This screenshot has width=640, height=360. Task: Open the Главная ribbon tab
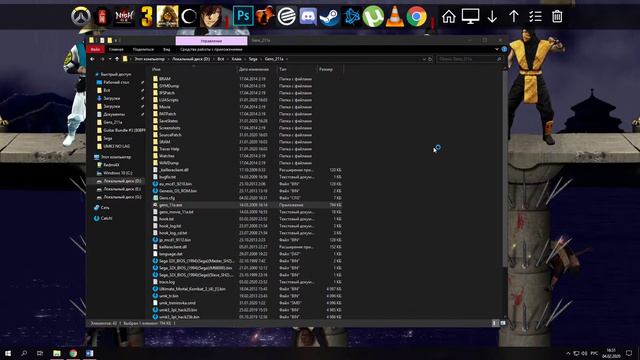(x=116, y=49)
